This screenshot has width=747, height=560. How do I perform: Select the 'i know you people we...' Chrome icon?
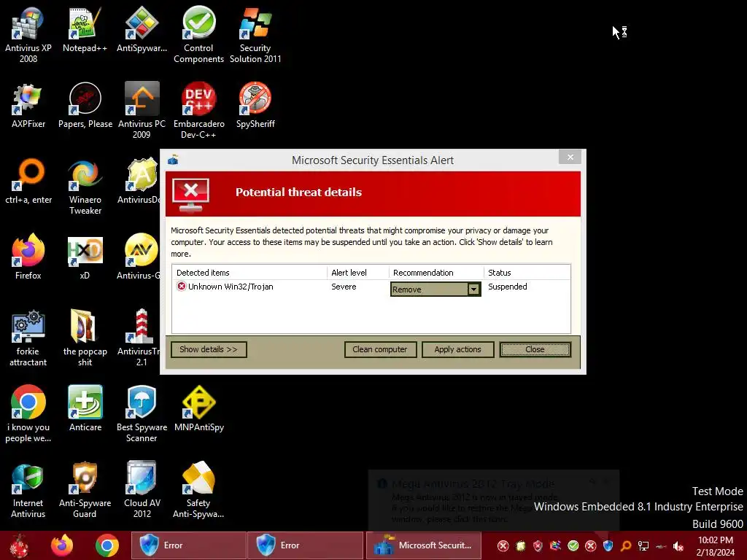[x=28, y=414]
